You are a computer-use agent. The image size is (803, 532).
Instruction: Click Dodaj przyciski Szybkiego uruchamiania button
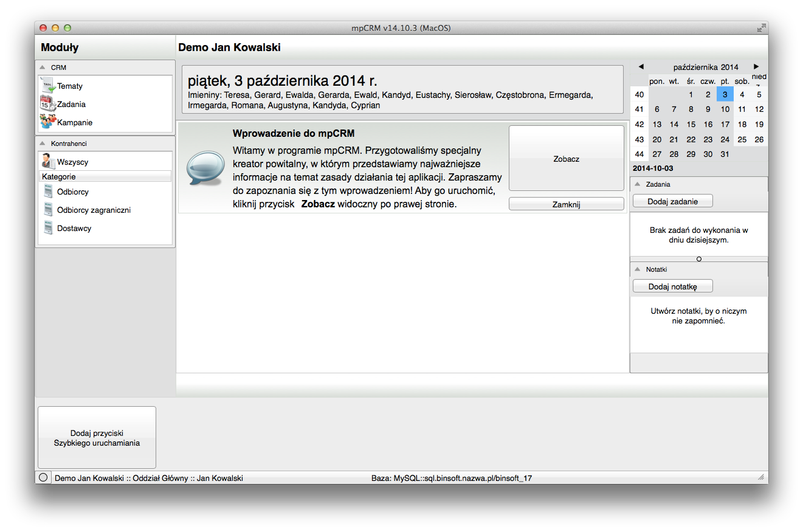pyautogui.click(x=97, y=438)
